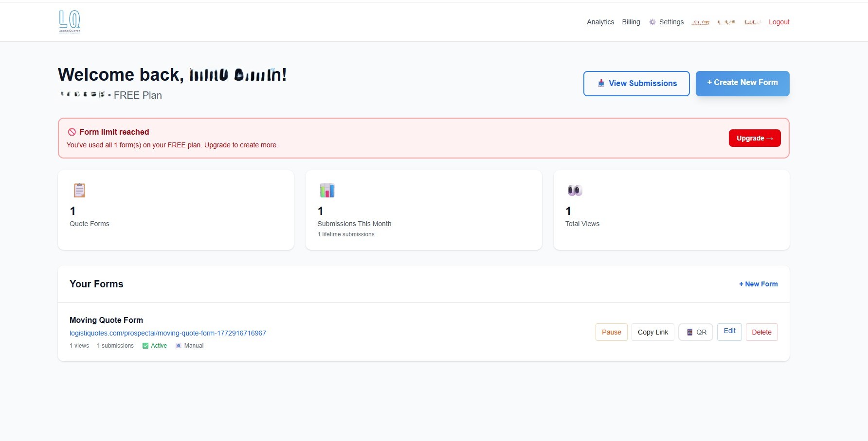Click the Upgrade button in the banner
Image resolution: width=868 pixels, height=441 pixels.
pyautogui.click(x=754, y=138)
